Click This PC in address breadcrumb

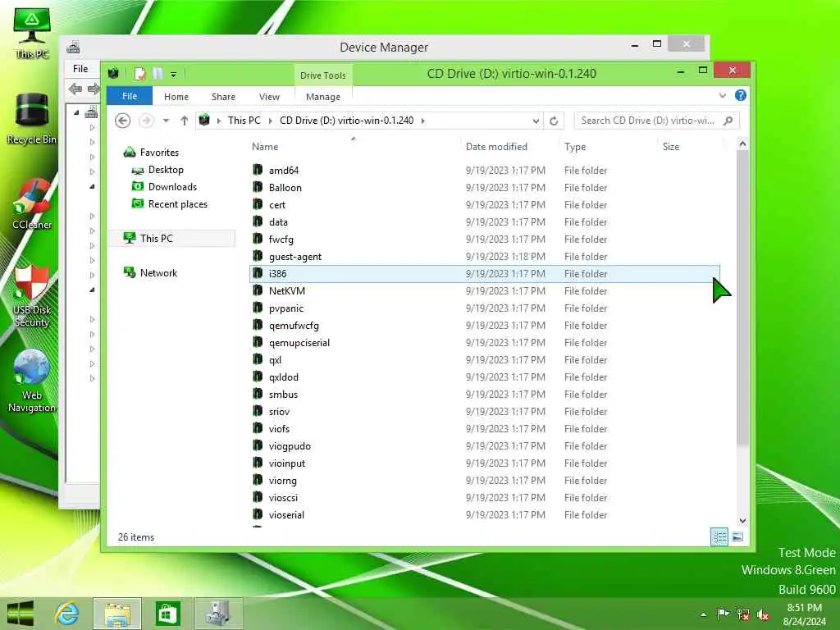[244, 121]
